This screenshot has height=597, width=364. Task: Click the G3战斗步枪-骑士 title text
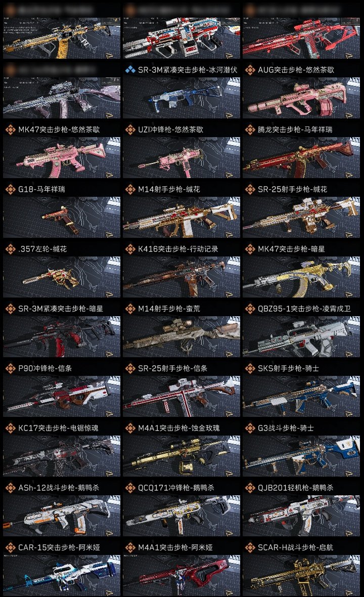click(286, 428)
